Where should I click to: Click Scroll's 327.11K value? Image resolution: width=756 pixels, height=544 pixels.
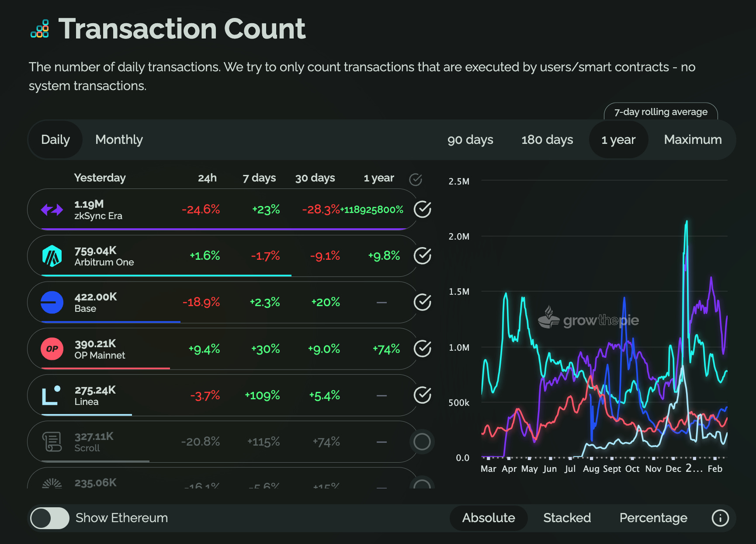coord(94,436)
